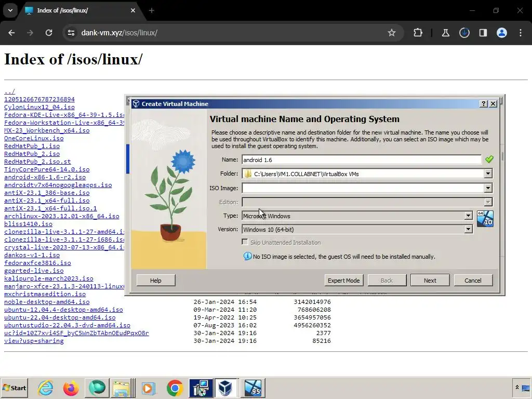Viewport: 532px width, 399px height.
Task: Click the address bar URL
Action: [x=119, y=33]
